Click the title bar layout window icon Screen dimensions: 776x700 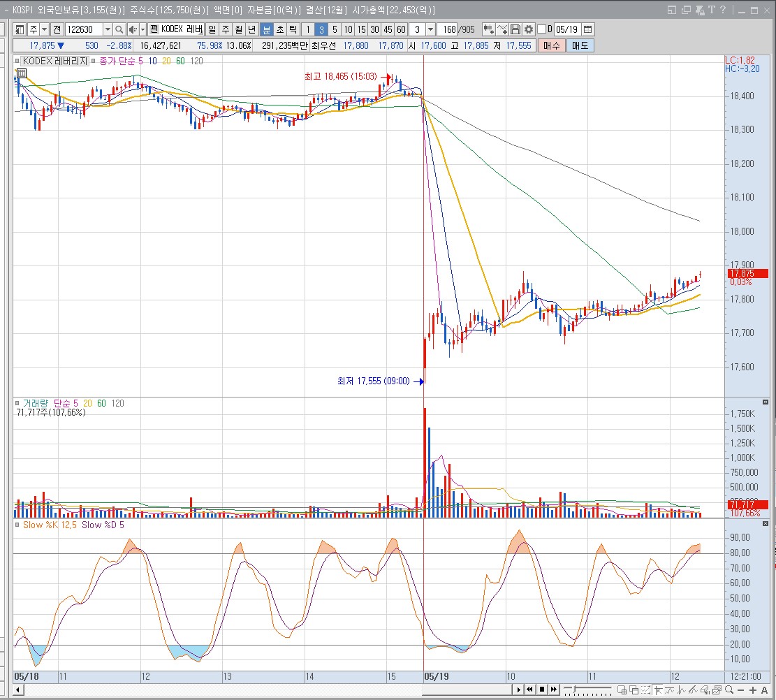click(671, 10)
